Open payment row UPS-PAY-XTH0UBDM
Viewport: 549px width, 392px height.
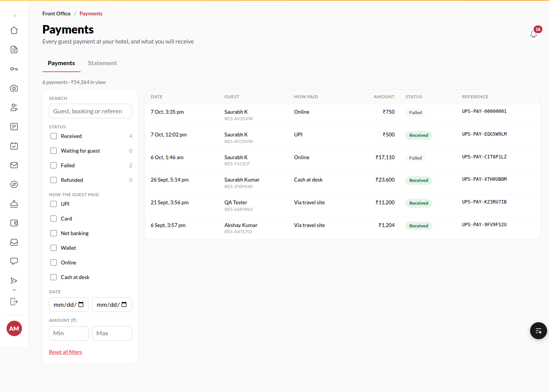coord(343,183)
